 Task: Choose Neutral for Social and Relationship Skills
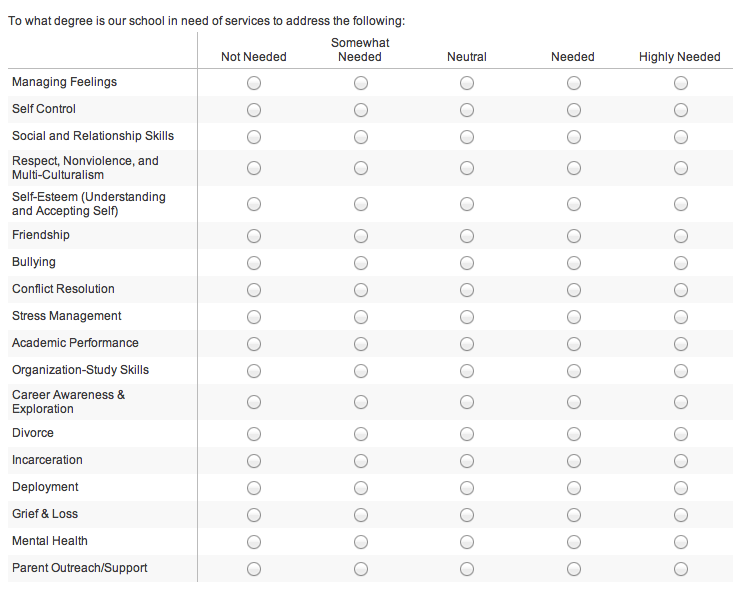tap(467, 137)
